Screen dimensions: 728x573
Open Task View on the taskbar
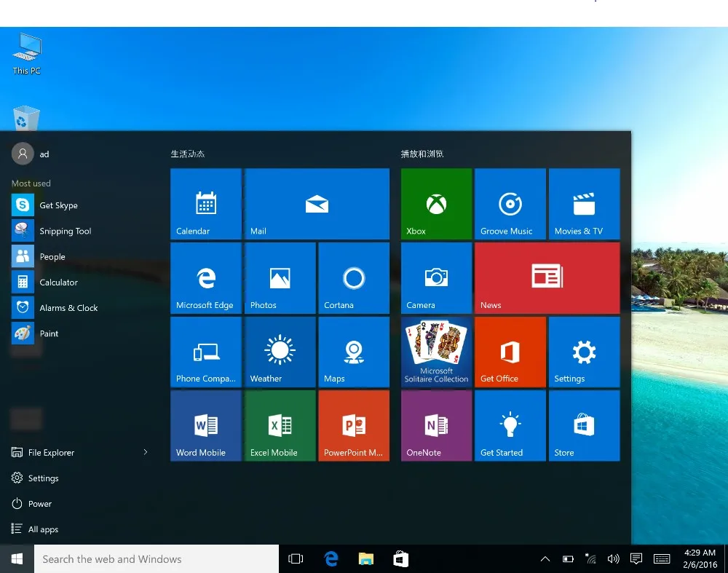pos(296,559)
